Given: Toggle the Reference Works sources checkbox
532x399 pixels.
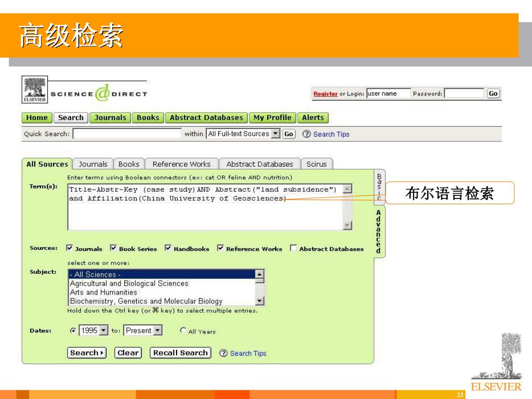Looking at the screenshot, I should click(x=220, y=248).
